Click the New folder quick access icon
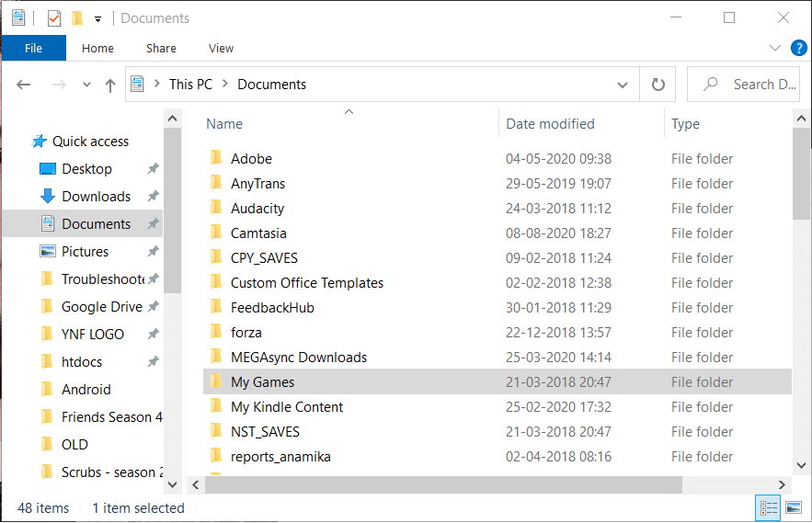Screen dimensions: 812x523 tap(77, 18)
